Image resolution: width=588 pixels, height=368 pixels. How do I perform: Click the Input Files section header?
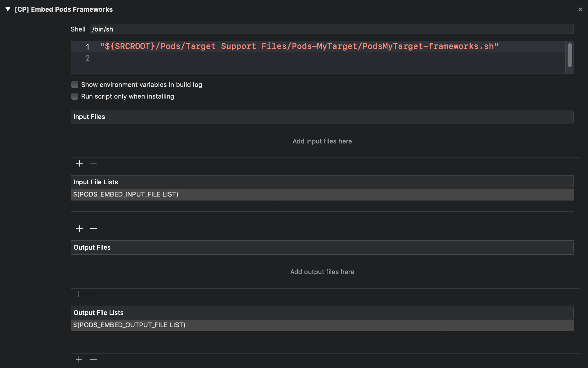(x=322, y=117)
